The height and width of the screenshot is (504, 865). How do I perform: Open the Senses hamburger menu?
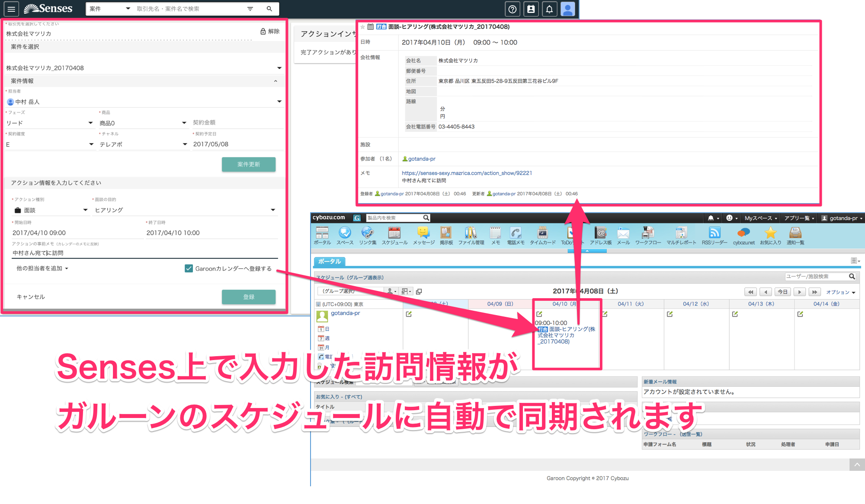11,9
